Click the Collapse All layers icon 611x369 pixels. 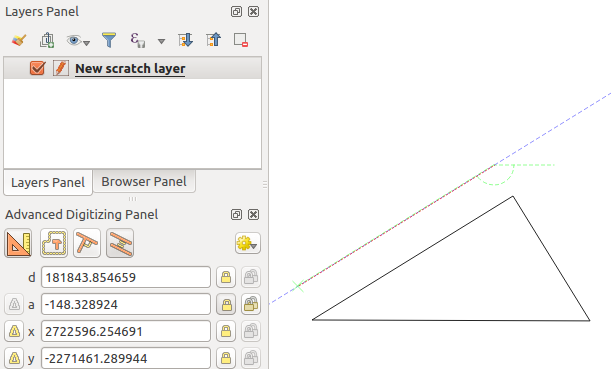pyautogui.click(x=214, y=40)
